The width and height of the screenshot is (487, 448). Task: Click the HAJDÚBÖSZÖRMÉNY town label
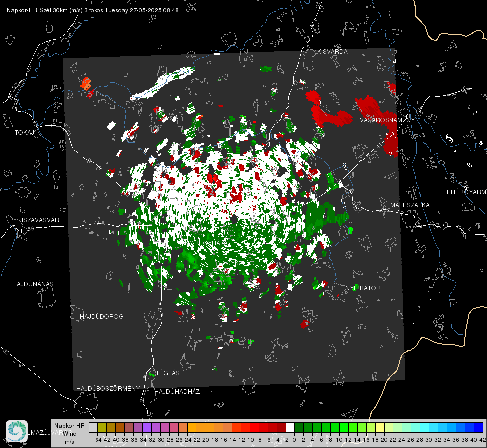tap(108, 388)
